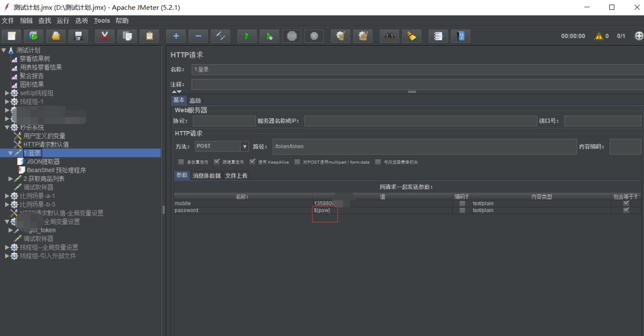Click the start-no-pauses icon
The height and width of the screenshot is (336, 644).
click(269, 36)
